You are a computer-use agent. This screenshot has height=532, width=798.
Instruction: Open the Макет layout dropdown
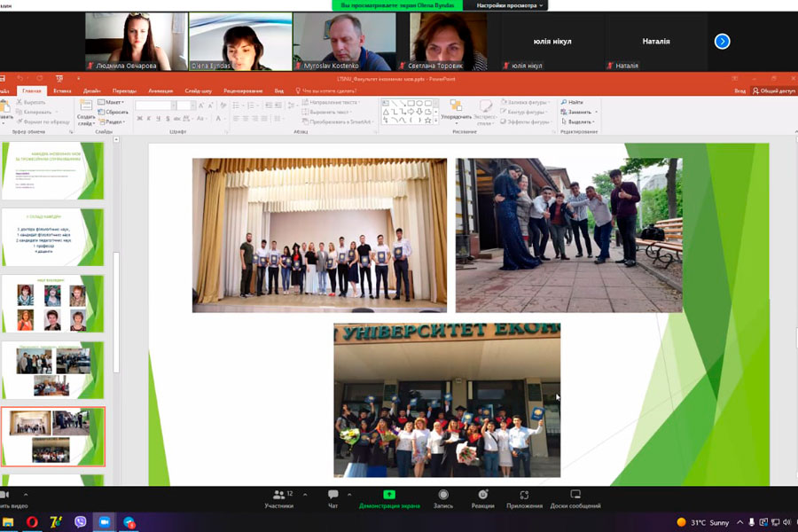click(x=114, y=103)
